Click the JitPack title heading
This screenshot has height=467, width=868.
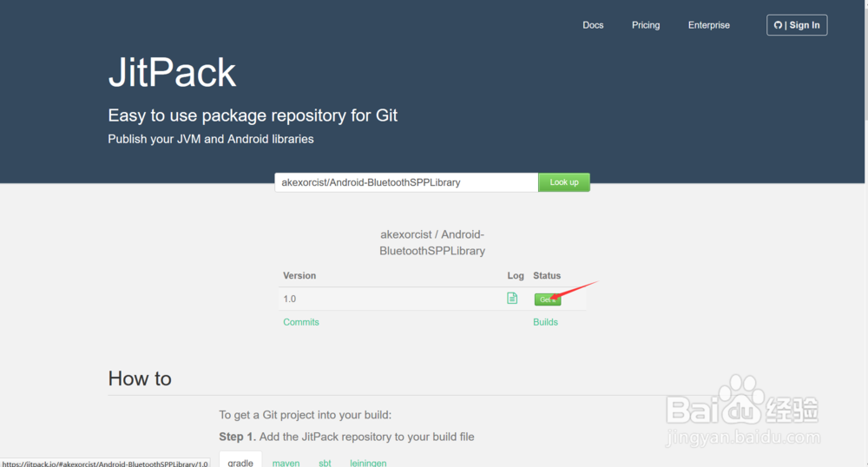click(x=172, y=72)
